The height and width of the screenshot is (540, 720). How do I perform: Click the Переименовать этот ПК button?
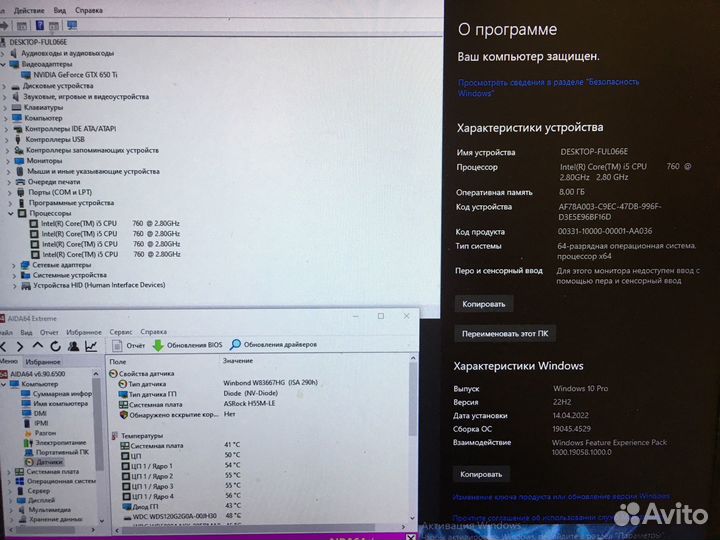coord(504,334)
